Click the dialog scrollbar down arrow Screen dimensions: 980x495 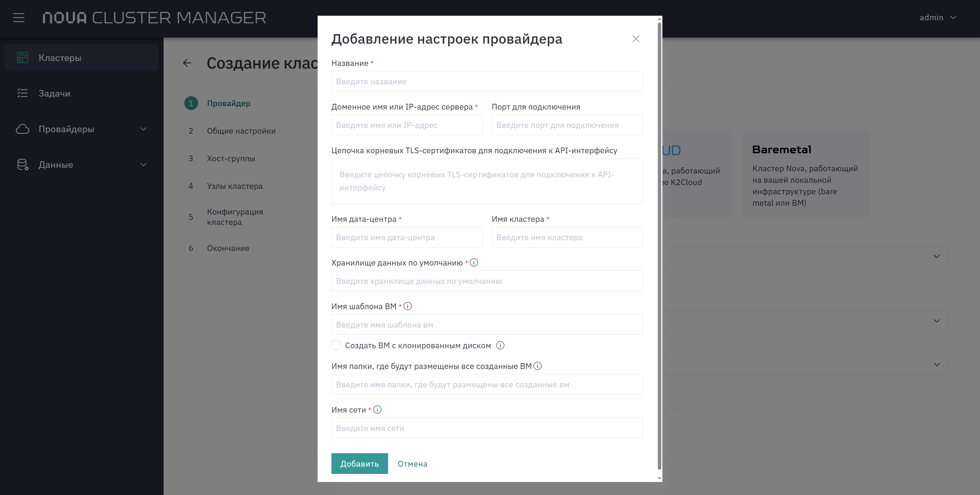659,478
